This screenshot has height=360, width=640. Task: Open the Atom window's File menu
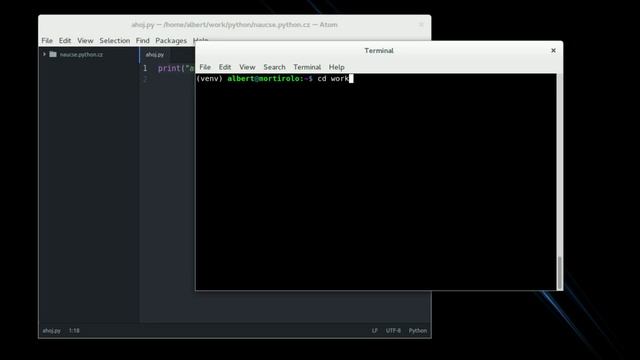coord(47,40)
